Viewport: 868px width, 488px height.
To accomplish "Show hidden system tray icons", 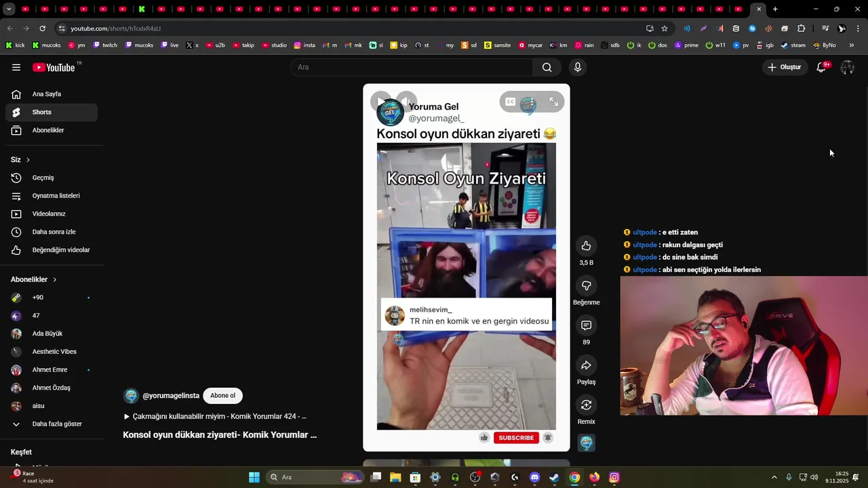I will [774, 477].
